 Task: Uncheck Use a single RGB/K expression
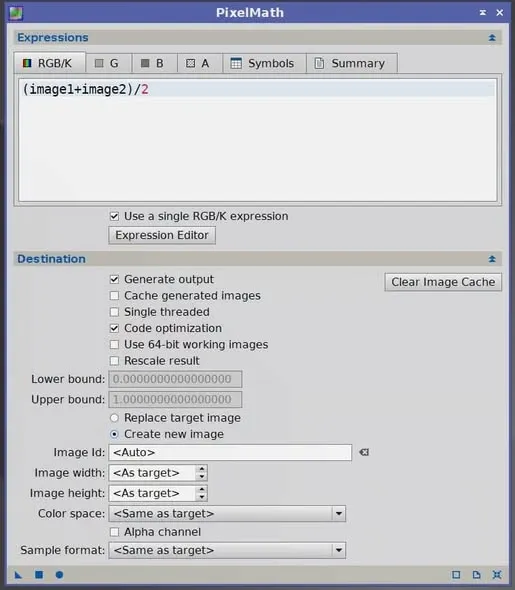114,216
